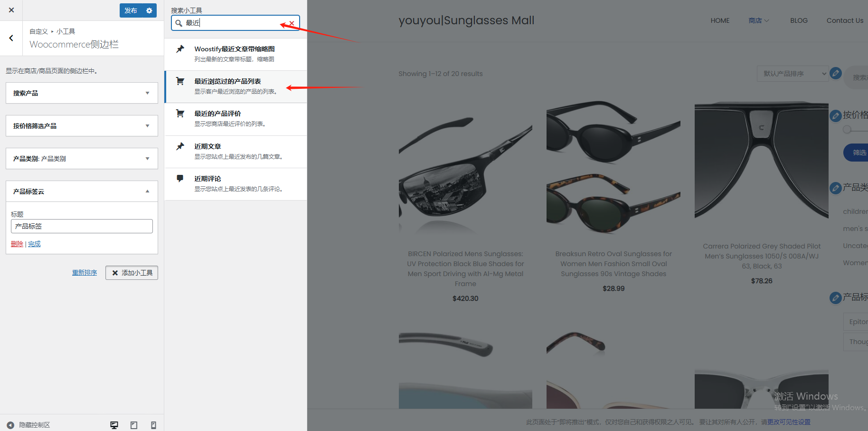Select 近期评论 widget
Screen dimensions: 868x431
click(x=236, y=184)
